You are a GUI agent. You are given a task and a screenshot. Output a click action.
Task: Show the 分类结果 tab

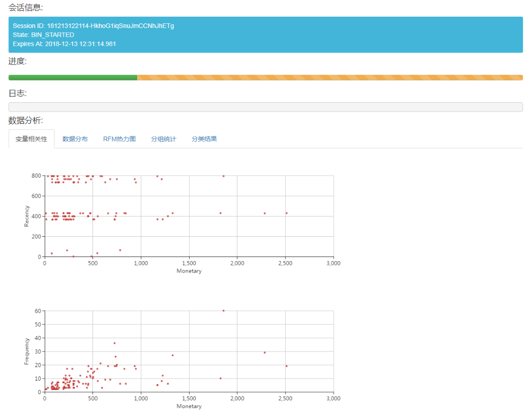[204, 139]
